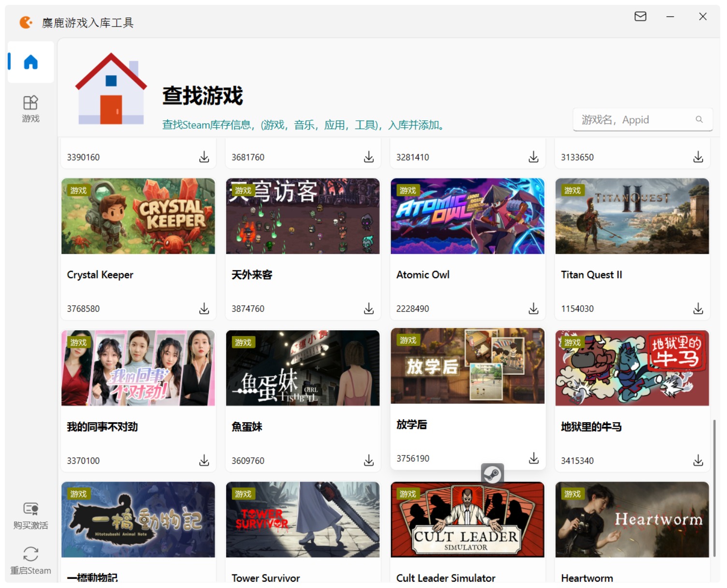The height and width of the screenshot is (588, 727).
Task: Download the game with Appid 3681760
Action: (369, 157)
